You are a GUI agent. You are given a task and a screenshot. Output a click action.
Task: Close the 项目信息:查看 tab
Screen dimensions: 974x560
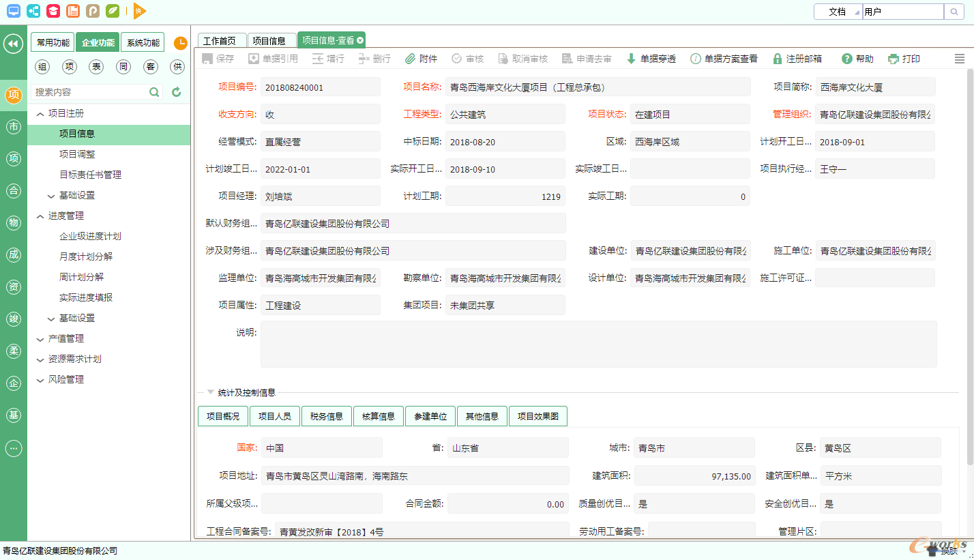coord(360,40)
